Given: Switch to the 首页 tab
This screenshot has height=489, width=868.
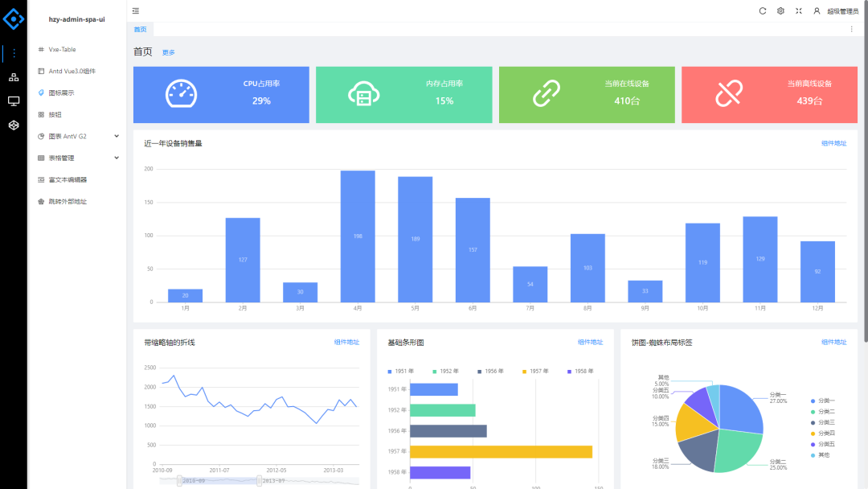Looking at the screenshot, I should [141, 29].
